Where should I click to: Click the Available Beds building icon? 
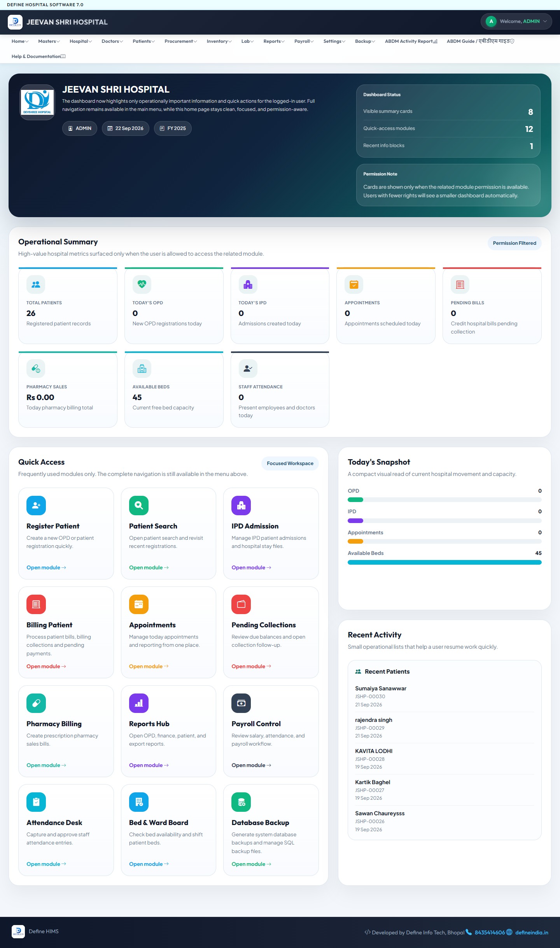(x=142, y=369)
